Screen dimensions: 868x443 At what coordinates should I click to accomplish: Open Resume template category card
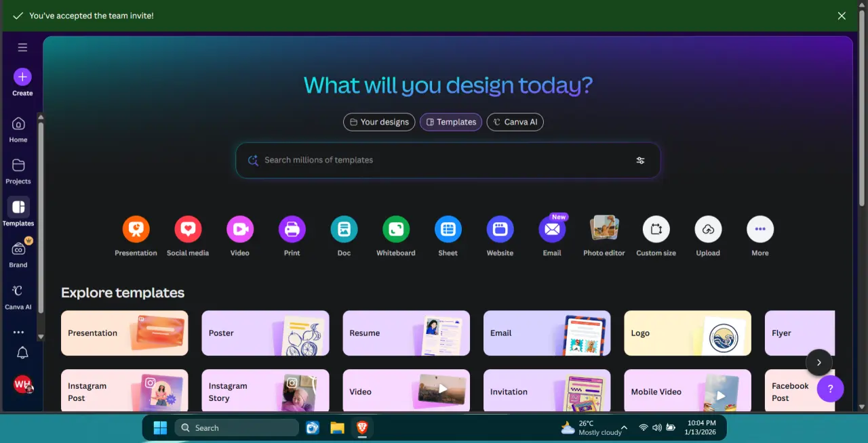[406, 333]
